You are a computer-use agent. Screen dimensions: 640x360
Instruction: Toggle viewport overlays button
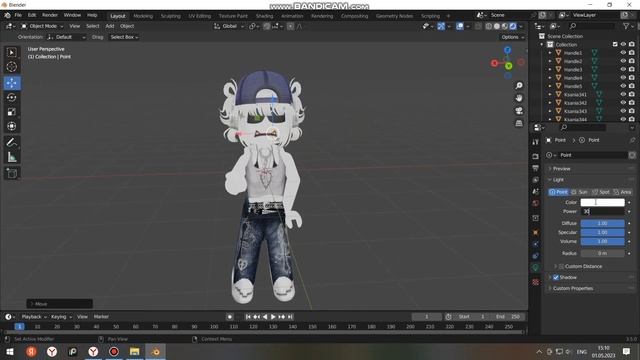coord(460,26)
